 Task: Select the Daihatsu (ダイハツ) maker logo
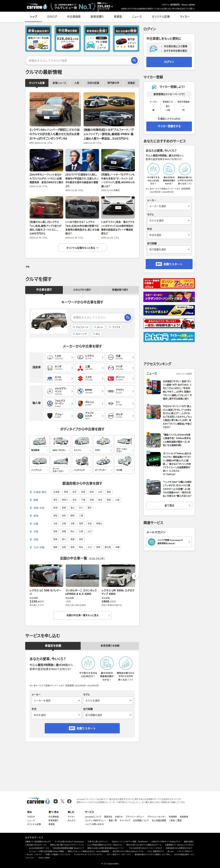(x=111, y=379)
